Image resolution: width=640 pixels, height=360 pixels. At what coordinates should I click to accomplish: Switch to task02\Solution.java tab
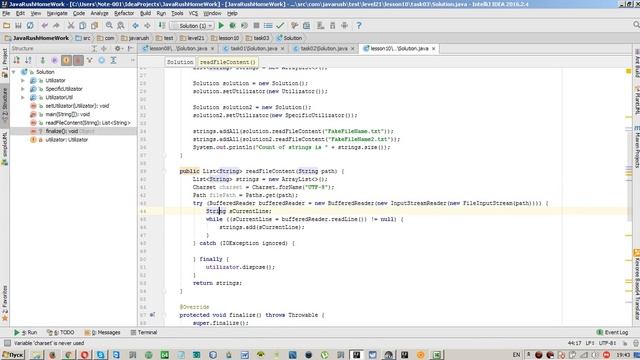[324, 49]
